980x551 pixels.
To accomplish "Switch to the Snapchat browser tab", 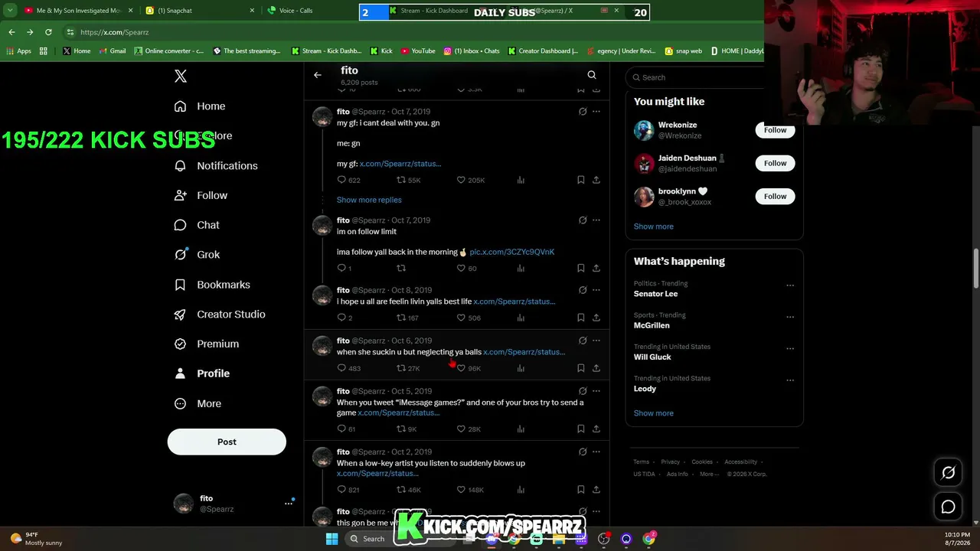I will click(x=200, y=11).
